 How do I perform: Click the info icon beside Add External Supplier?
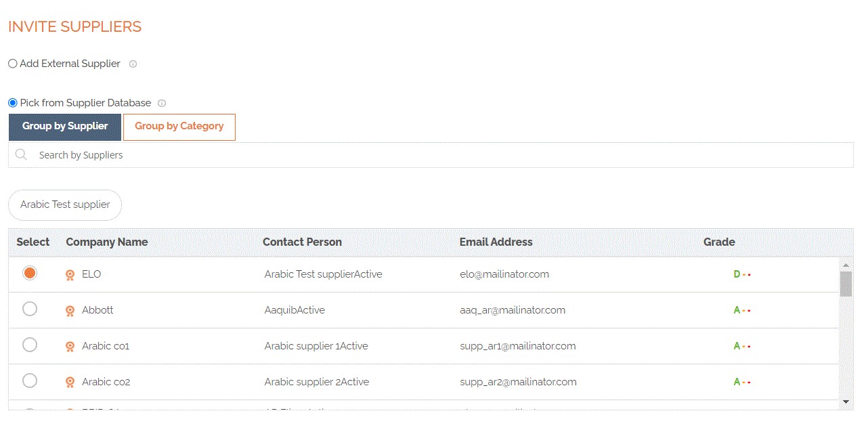click(x=133, y=64)
